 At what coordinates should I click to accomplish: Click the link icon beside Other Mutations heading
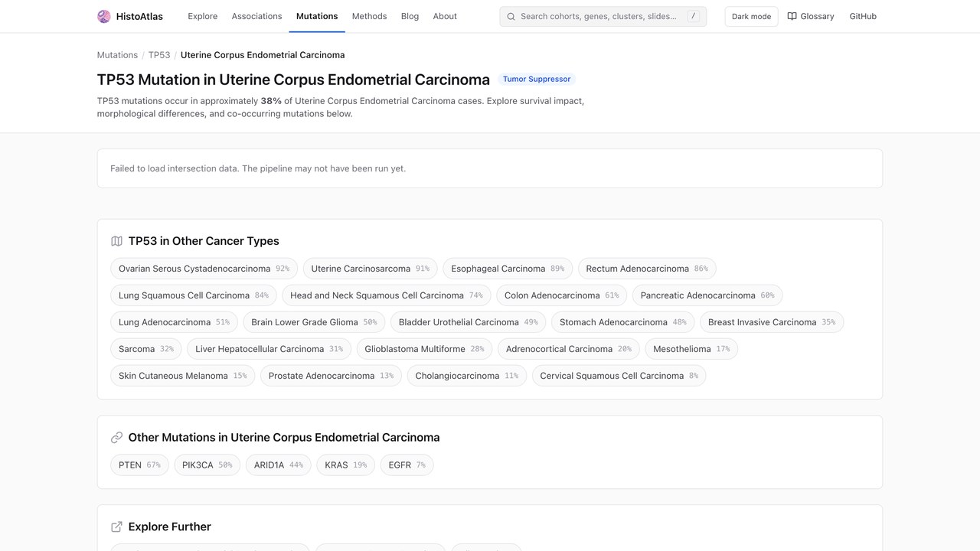pyautogui.click(x=116, y=438)
